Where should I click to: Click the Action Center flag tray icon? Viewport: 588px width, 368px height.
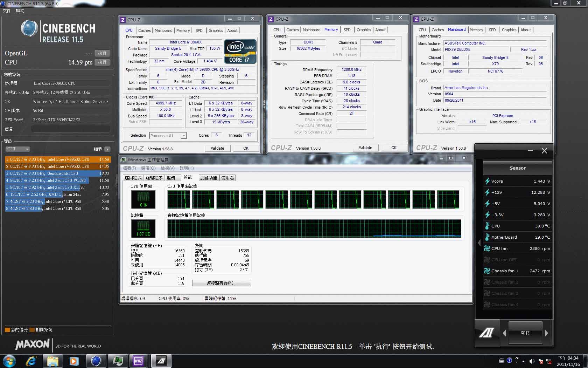[540, 361]
